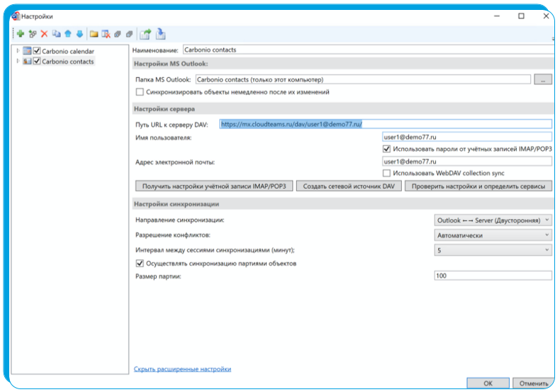560x392 pixels.
Task: Expand the Carbonio contacts tree node
Action: click(x=18, y=62)
